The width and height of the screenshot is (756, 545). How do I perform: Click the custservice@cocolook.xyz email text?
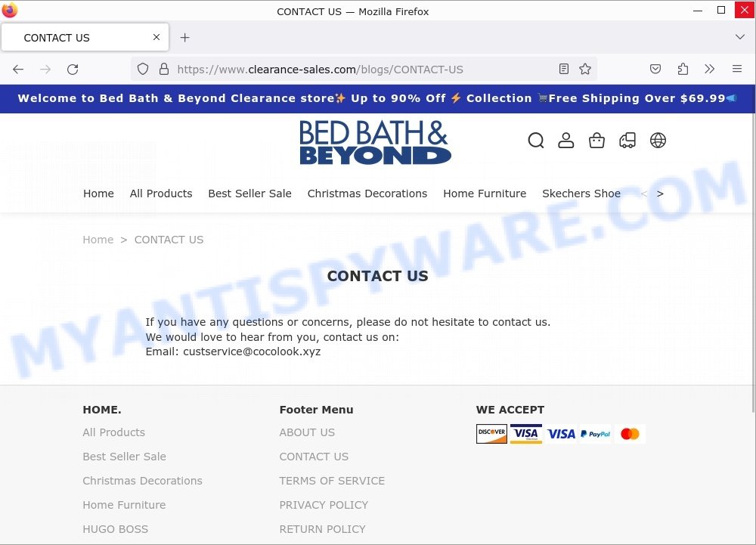(252, 351)
